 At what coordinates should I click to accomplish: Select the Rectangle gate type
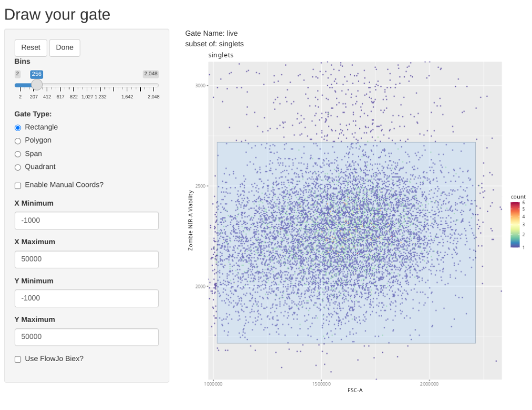pyautogui.click(x=18, y=127)
